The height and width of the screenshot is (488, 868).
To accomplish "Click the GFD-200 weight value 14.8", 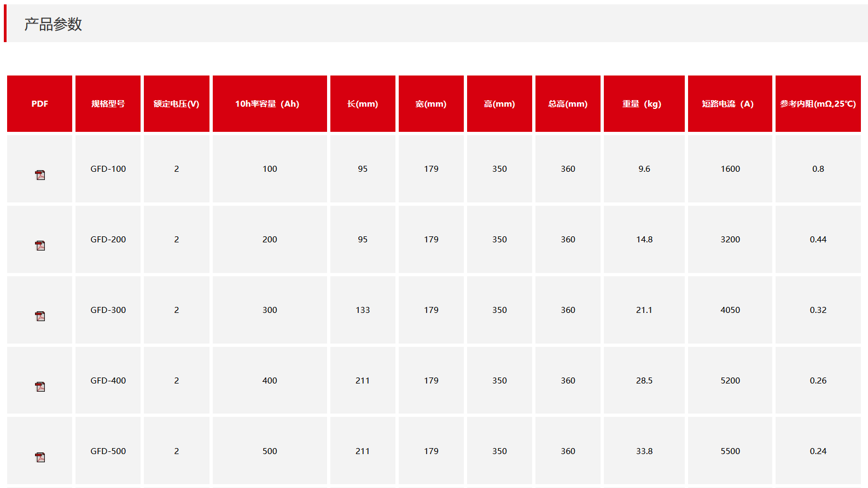I will 644,240.
